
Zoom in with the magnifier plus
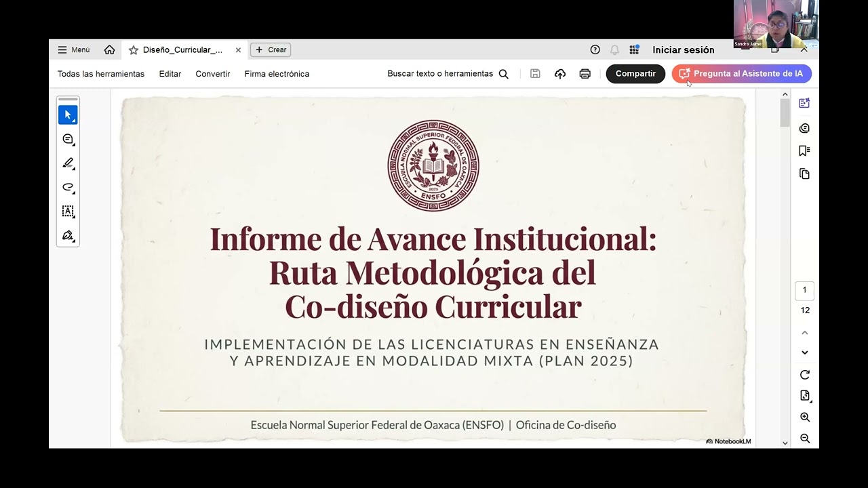pyautogui.click(x=805, y=418)
